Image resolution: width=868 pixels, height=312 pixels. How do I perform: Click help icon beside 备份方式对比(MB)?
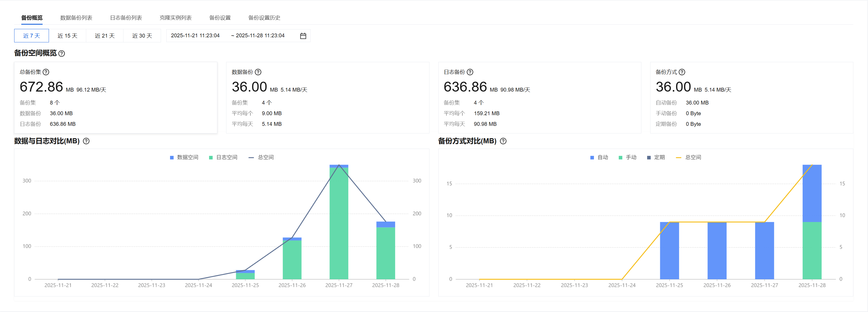503,141
